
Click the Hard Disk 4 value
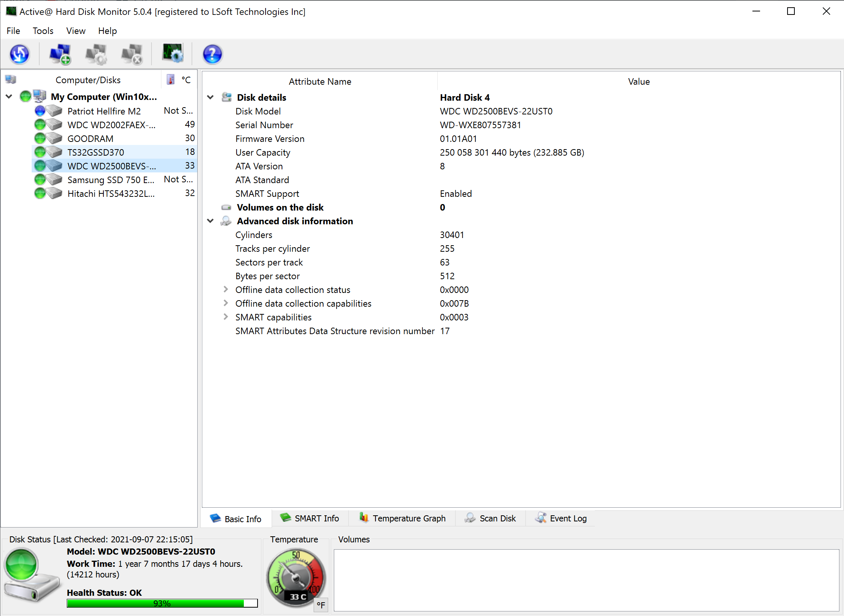click(x=465, y=97)
